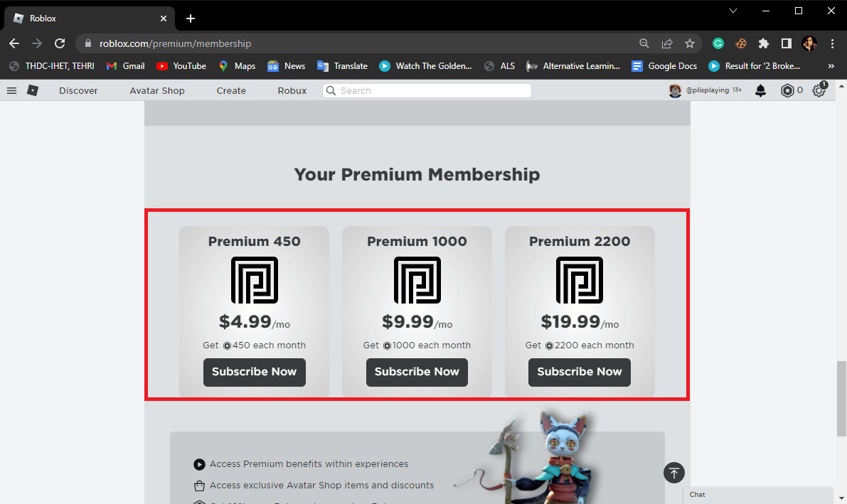Go to the Avatar Shop tab

(156, 90)
